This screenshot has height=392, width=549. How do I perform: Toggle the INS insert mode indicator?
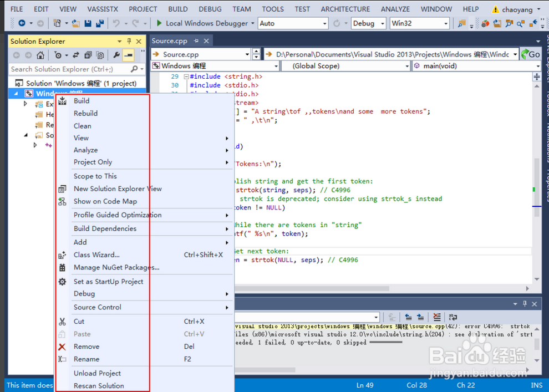pos(536,385)
